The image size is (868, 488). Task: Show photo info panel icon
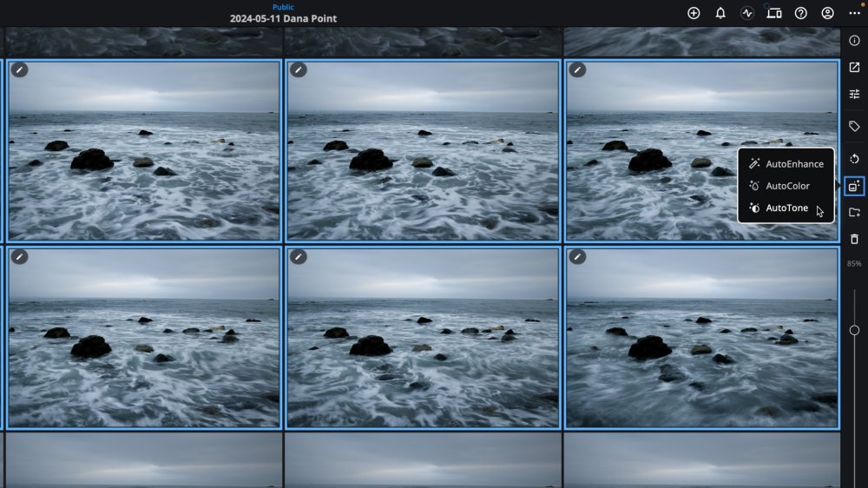click(854, 41)
